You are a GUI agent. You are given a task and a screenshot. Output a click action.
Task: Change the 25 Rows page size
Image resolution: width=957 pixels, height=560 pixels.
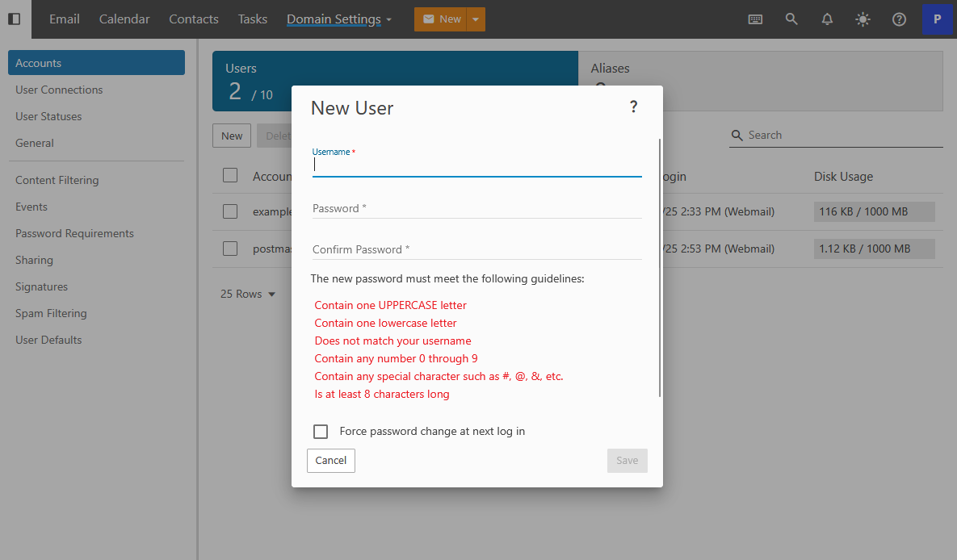tap(248, 295)
